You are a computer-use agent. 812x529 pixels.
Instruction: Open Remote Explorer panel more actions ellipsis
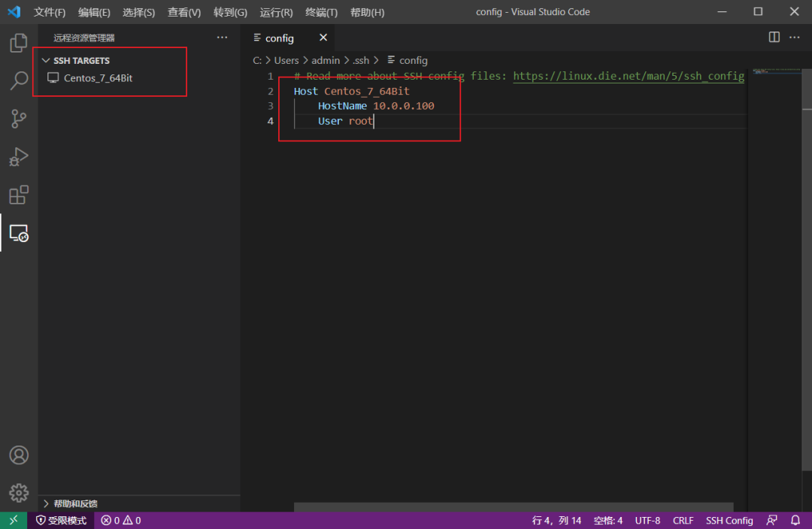click(x=222, y=38)
